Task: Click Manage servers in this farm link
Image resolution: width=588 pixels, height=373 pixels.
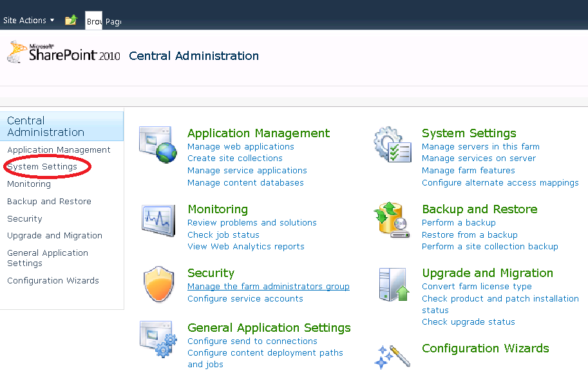Action: coord(480,146)
